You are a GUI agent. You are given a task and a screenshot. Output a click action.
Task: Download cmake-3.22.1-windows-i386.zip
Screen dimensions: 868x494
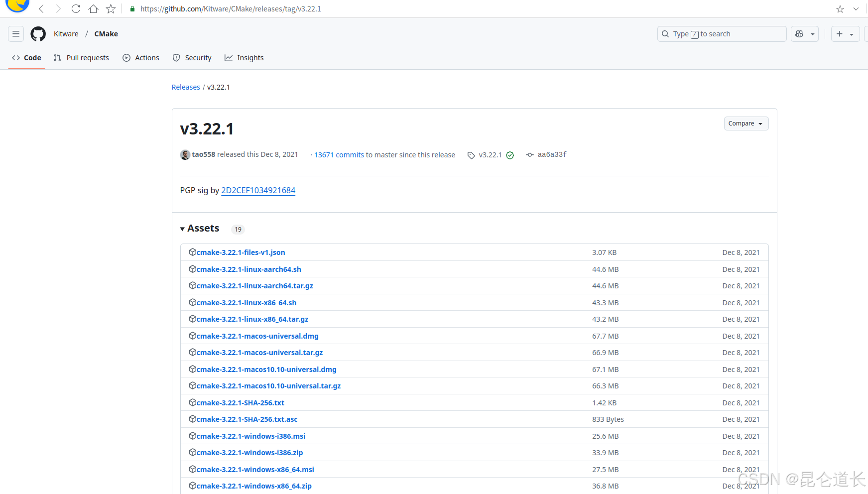click(x=249, y=453)
